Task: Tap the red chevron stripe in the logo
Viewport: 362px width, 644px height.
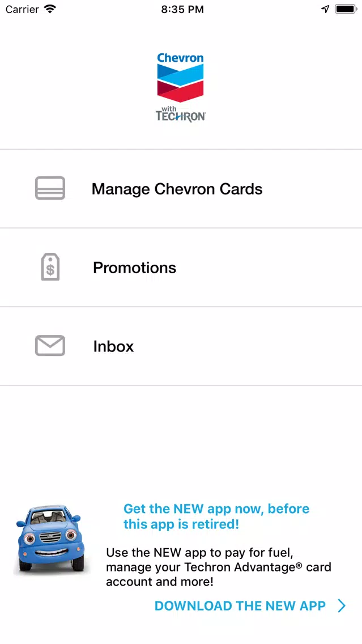Action: [x=181, y=92]
